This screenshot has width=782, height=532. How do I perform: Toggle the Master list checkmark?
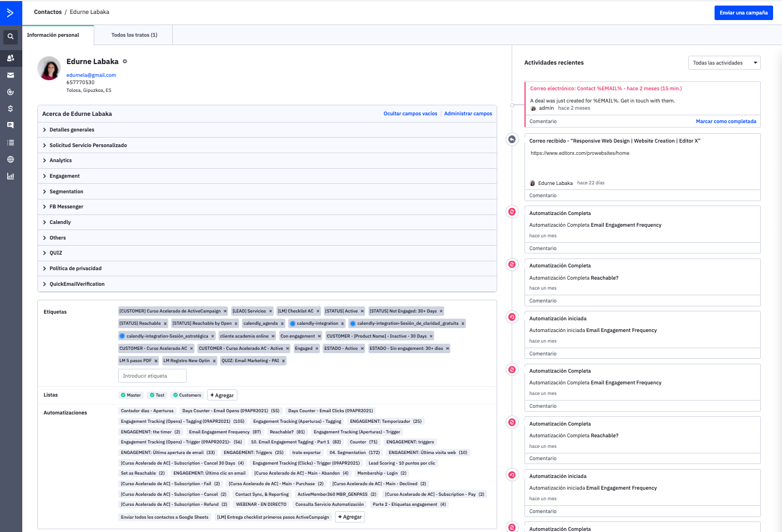(x=123, y=395)
